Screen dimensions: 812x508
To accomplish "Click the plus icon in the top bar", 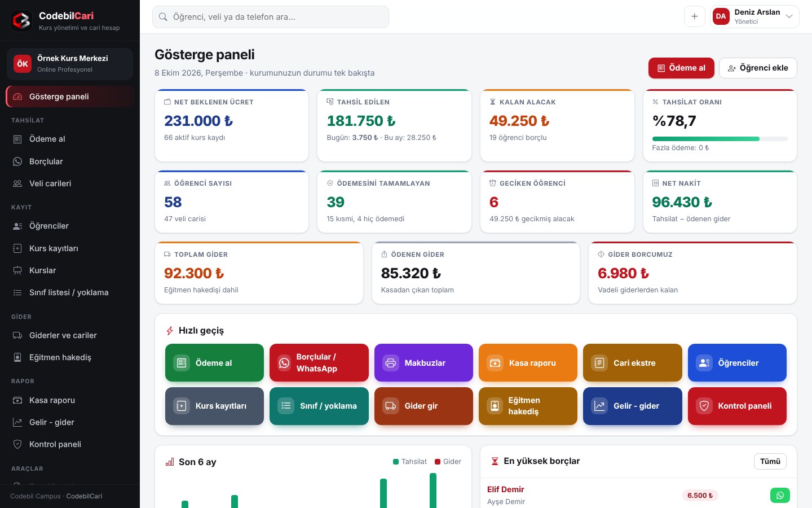I will click(695, 16).
